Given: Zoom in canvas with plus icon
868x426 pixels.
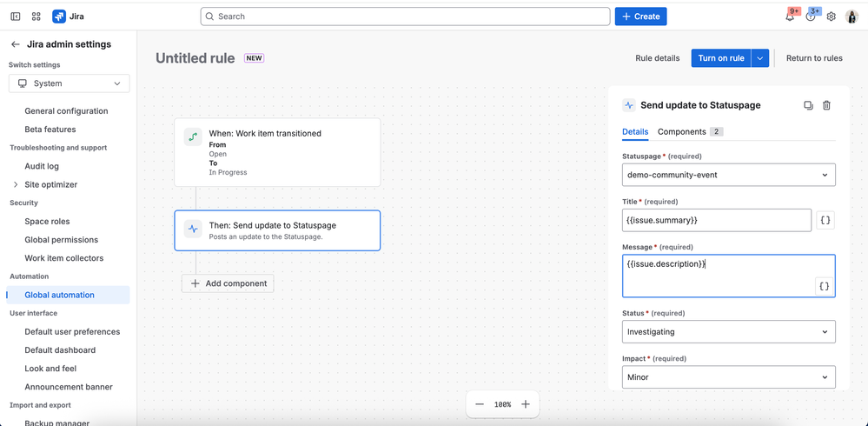Looking at the screenshot, I should tap(526, 404).
